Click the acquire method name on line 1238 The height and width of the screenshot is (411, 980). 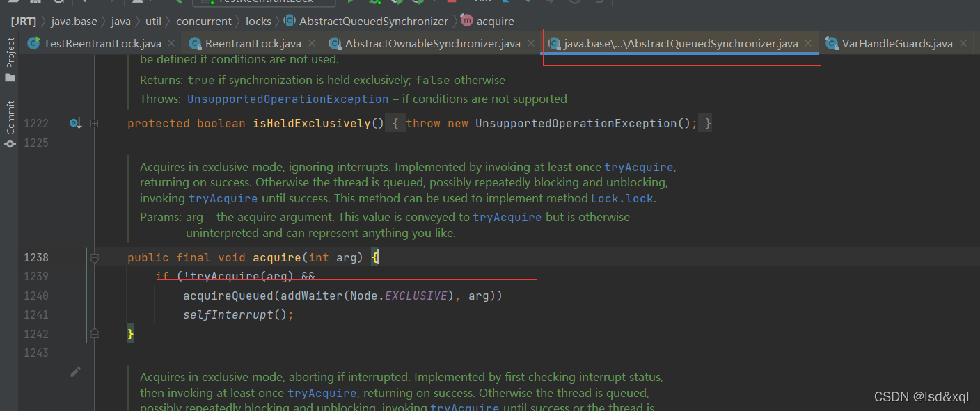click(x=277, y=257)
